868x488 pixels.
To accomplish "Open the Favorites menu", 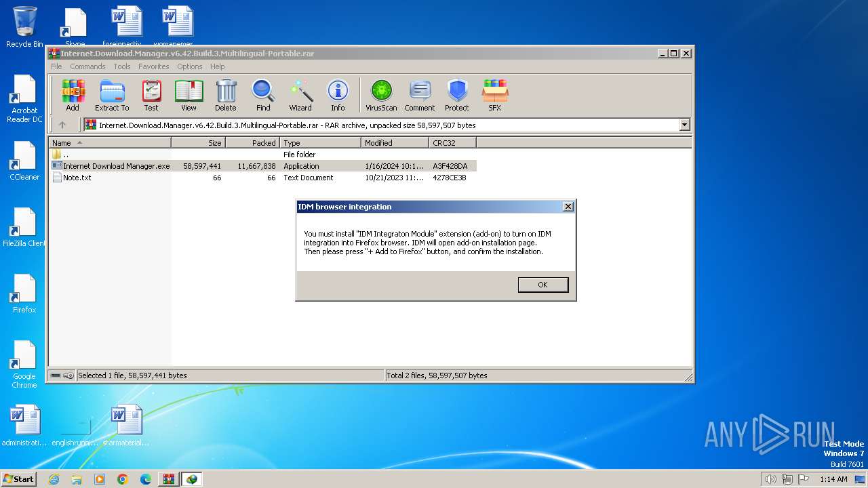I will 154,66.
